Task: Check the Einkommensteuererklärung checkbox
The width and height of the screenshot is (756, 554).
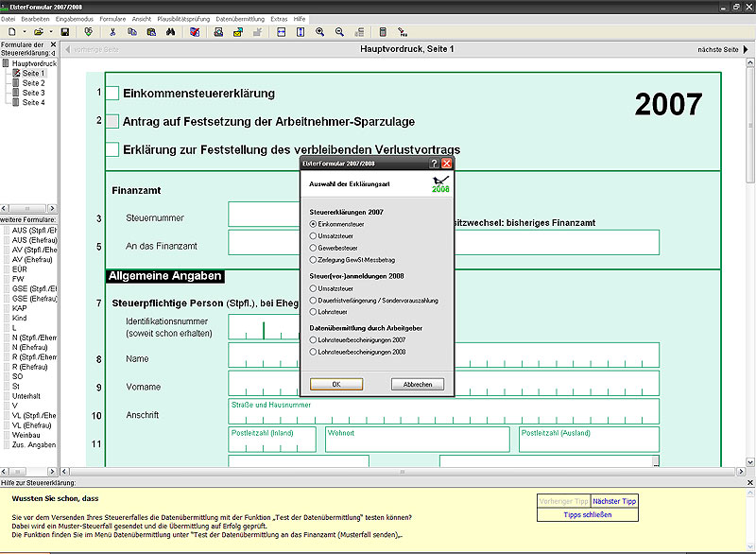Action: tap(112, 93)
